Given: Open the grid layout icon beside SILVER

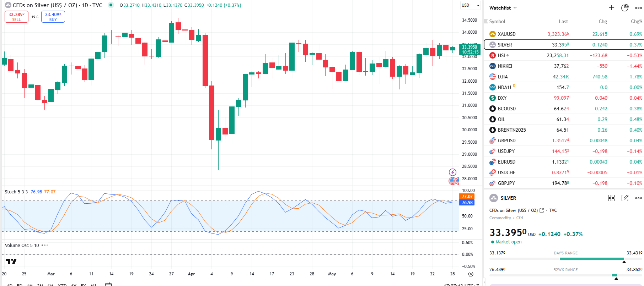Looking at the screenshot, I should pyautogui.click(x=611, y=198).
